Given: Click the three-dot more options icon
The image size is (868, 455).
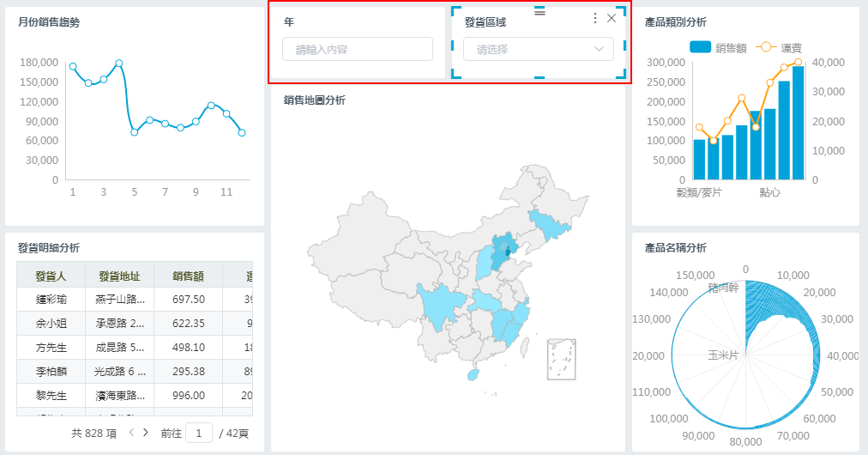Looking at the screenshot, I should [595, 18].
